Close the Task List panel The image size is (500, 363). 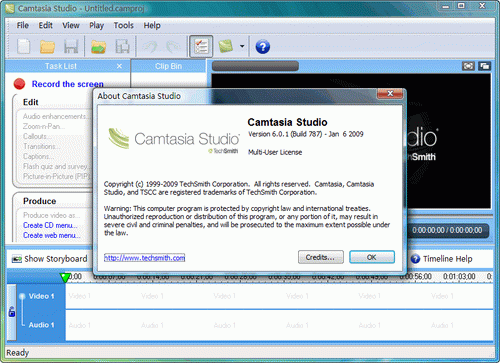coord(119,66)
